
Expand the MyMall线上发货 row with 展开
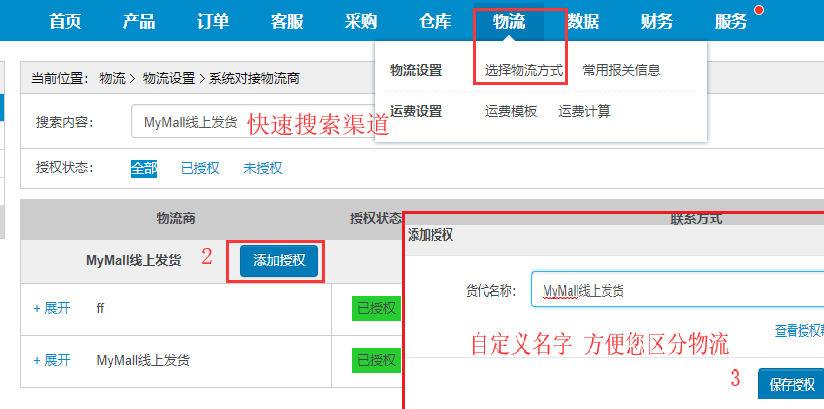click(52, 361)
